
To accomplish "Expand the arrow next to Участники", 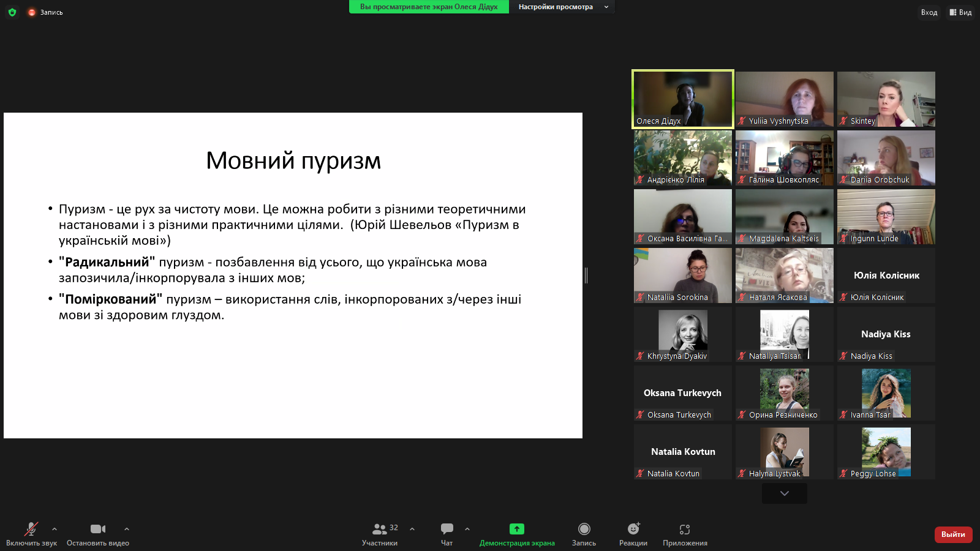I will pyautogui.click(x=412, y=529).
